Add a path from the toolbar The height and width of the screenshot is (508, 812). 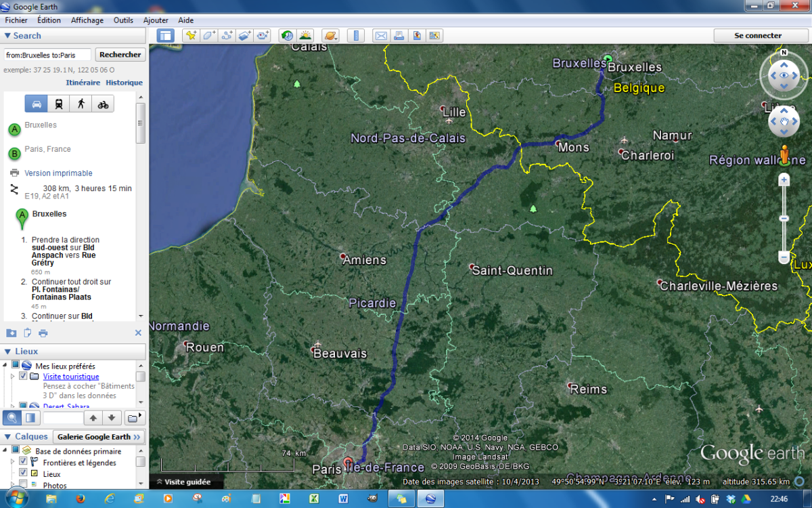pos(227,36)
